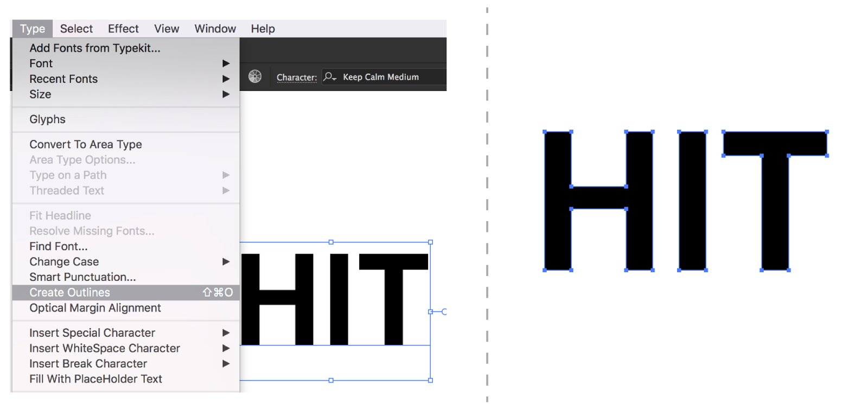868x410 pixels.
Task: Open the Window menu
Action: 215,29
